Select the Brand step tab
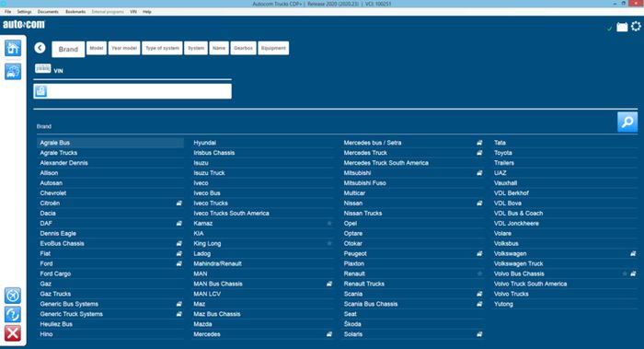The image size is (644, 349). pos(68,50)
